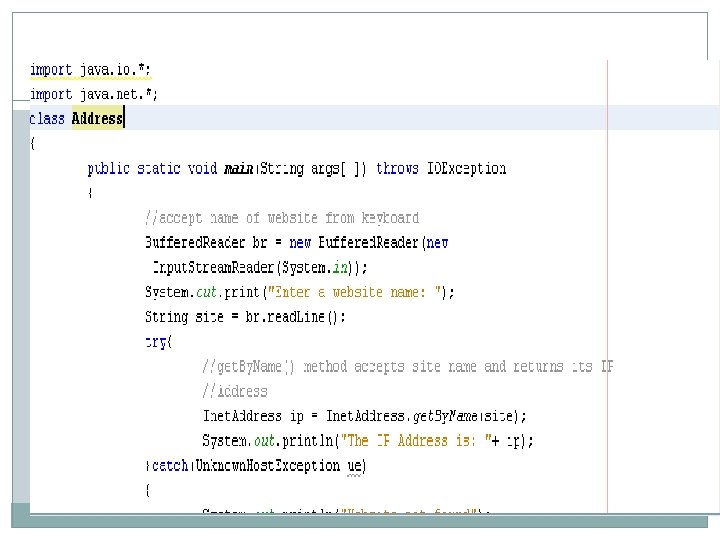This screenshot has width=720, height=540.
Task: Click the italic getByName method call
Action: (x=445, y=416)
